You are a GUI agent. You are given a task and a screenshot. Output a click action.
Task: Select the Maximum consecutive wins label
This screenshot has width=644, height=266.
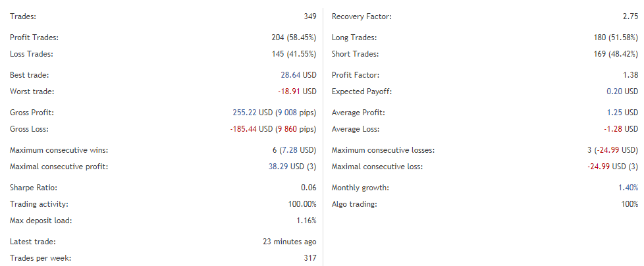click(x=59, y=150)
